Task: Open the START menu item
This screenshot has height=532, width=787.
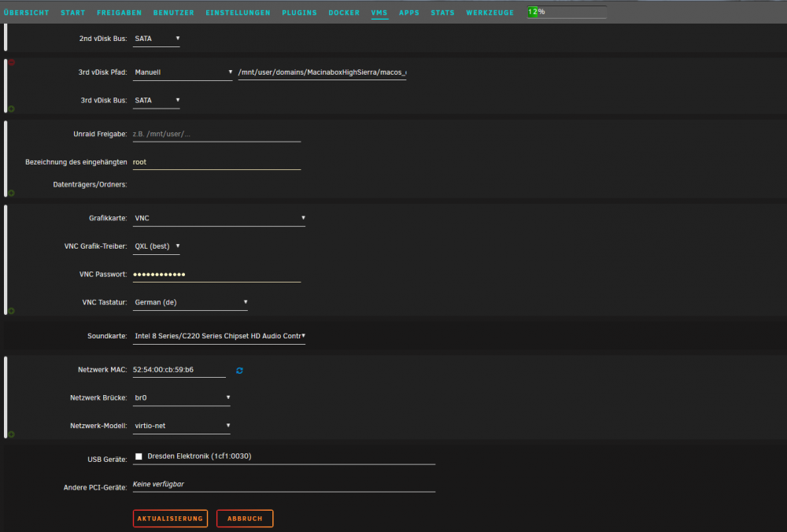Action: point(73,13)
